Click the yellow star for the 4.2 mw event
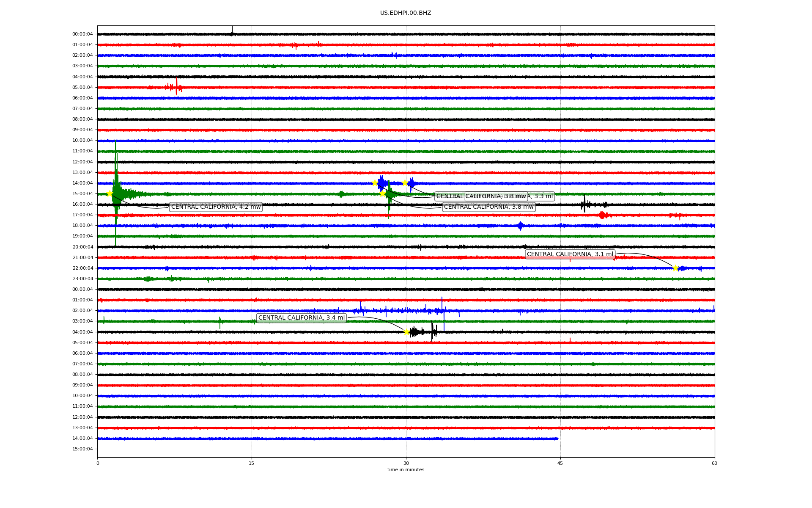Screen dimensions: 812x508 pos(110,193)
